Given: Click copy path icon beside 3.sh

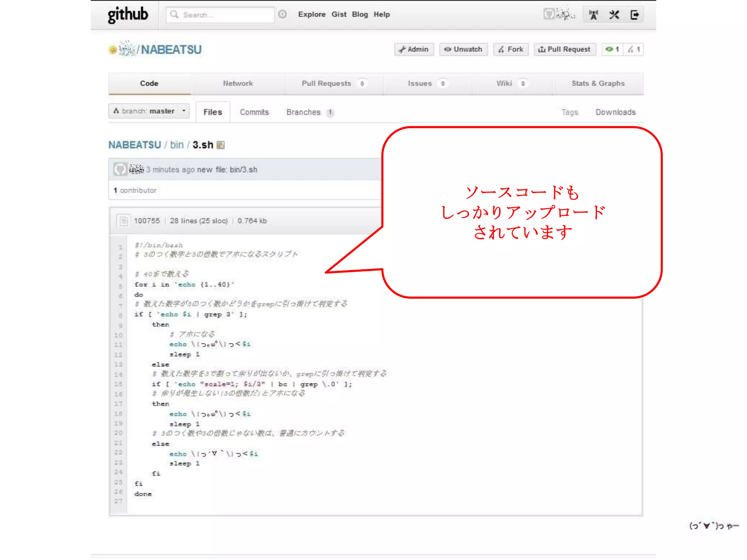Looking at the screenshot, I should (x=221, y=145).
